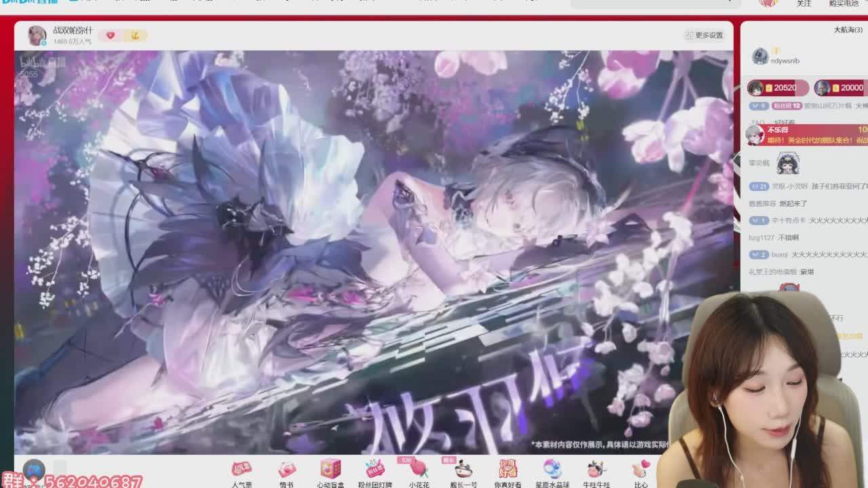This screenshot has height=488, width=868.
Task: Click username buxqi in chat
Action: click(780, 255)
